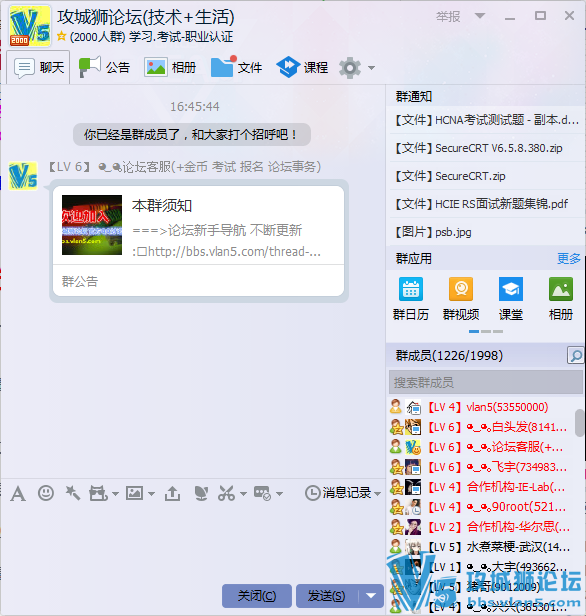The width and height of the screenshot is (586, 616).
Task: Click the 论坛客服 sender avatar
Action: 23,176
